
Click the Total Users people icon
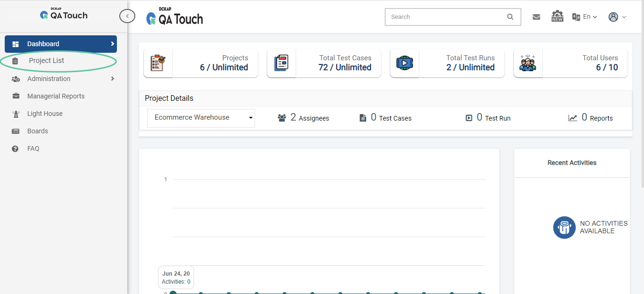(x=528, y=63)
